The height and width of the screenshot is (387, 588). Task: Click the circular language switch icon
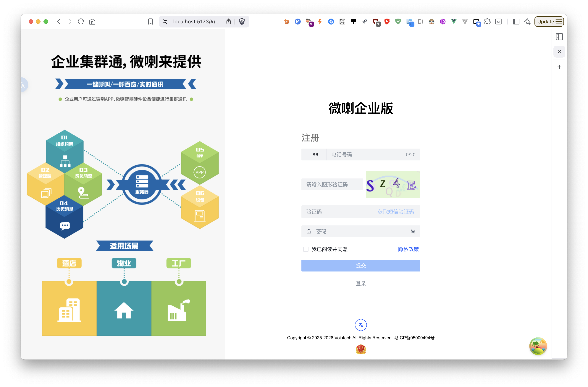361,325
